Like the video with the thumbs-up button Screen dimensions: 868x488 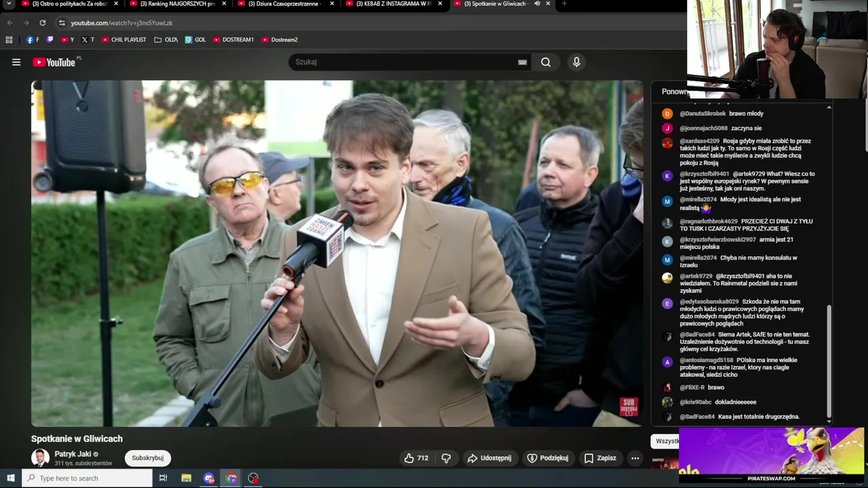coord(416,458)
